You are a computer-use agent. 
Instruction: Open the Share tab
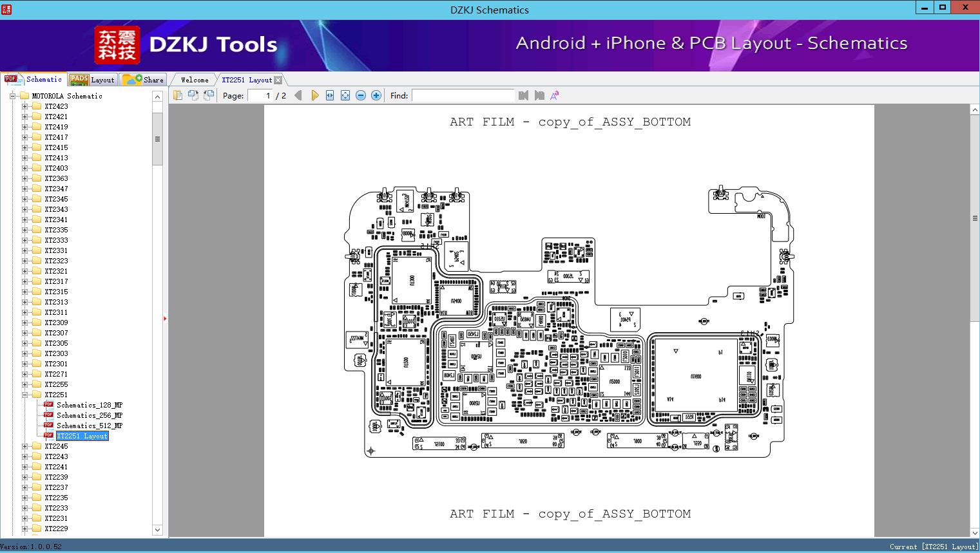tap(144, 80)
